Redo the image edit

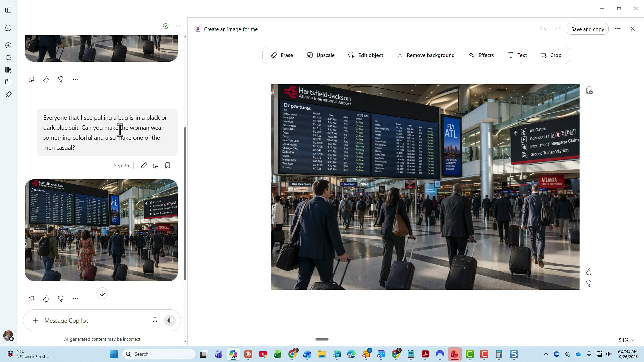(557, 29)
